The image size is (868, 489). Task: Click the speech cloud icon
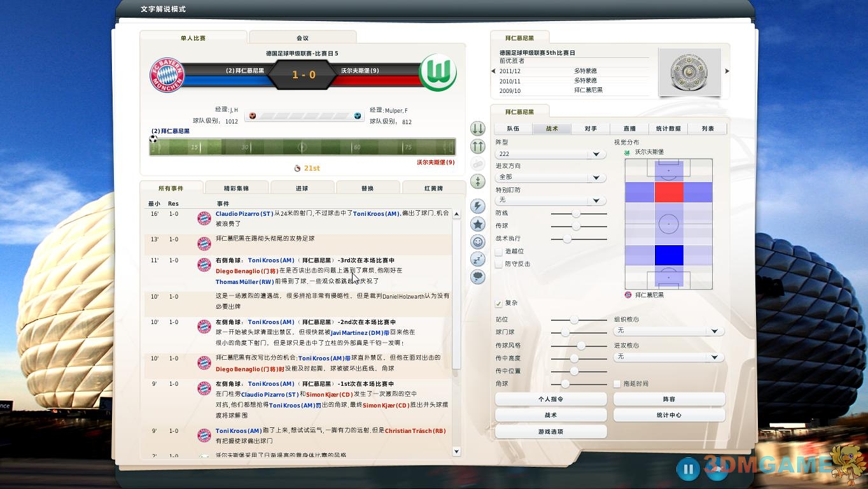[x=477, y=277]
